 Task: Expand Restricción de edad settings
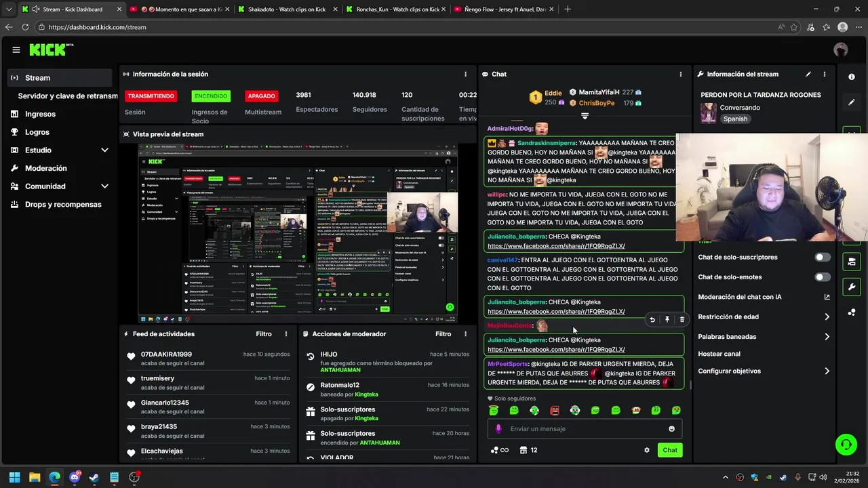(x=827, y=317)
